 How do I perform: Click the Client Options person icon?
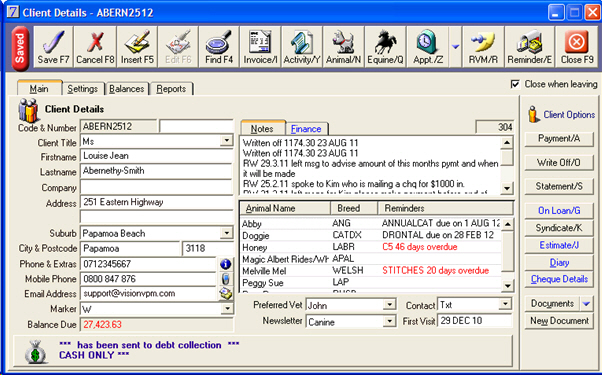[x=533, y=114]
